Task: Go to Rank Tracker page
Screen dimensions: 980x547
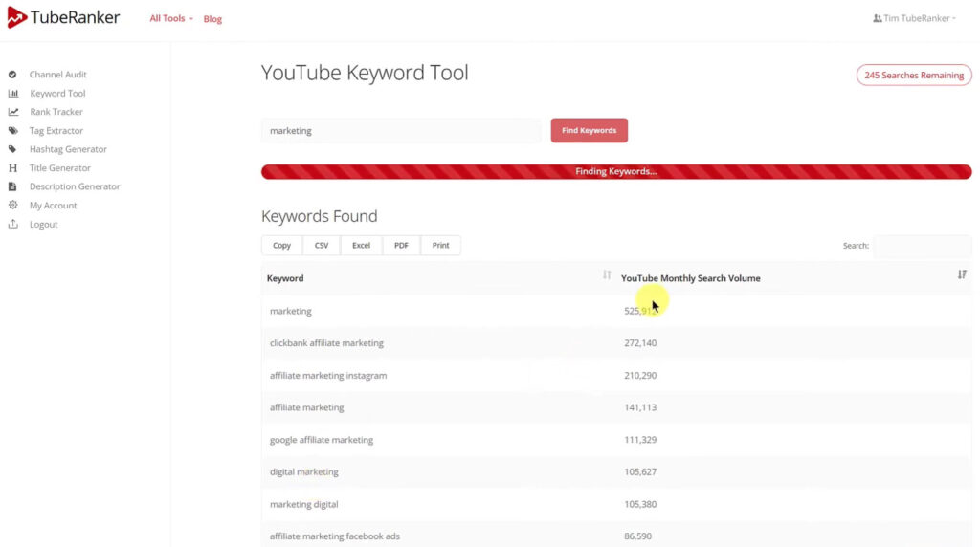Action: click(x=56, y=112)
